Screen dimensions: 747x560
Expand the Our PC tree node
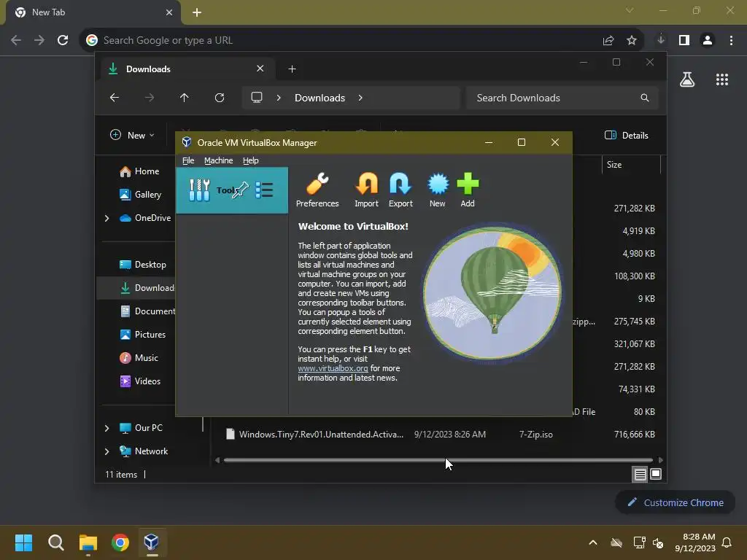(107, 428)
